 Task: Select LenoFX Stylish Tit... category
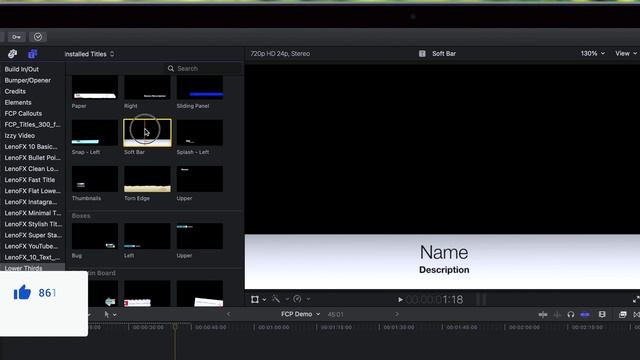(33, 224)
